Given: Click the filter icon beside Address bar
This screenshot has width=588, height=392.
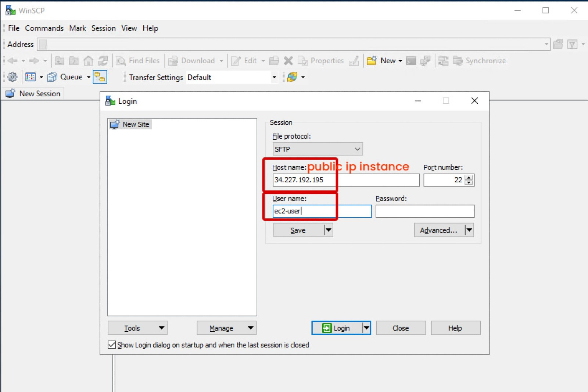Looking at the screenshot, I should tap(573, 44).
